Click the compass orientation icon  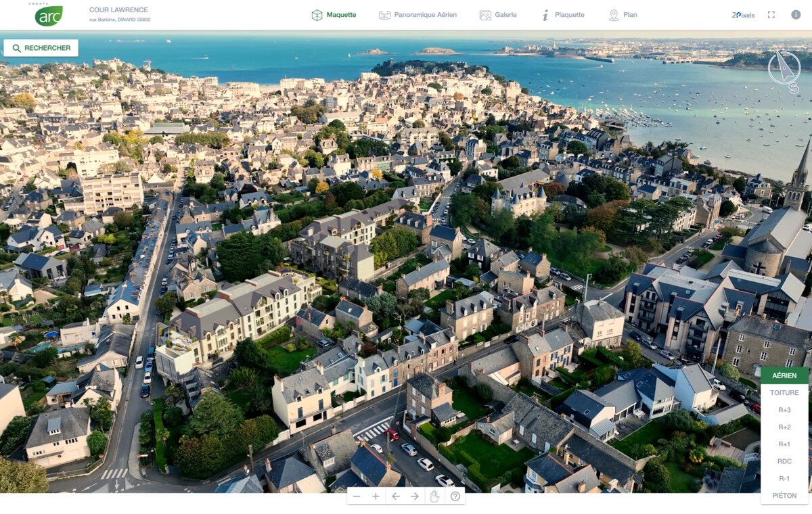(784, 68)
